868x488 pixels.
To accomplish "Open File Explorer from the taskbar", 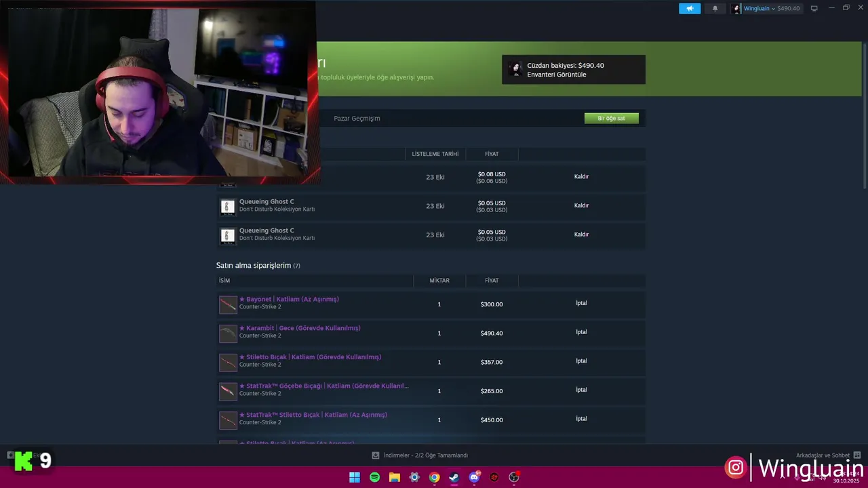I will 395,477.
